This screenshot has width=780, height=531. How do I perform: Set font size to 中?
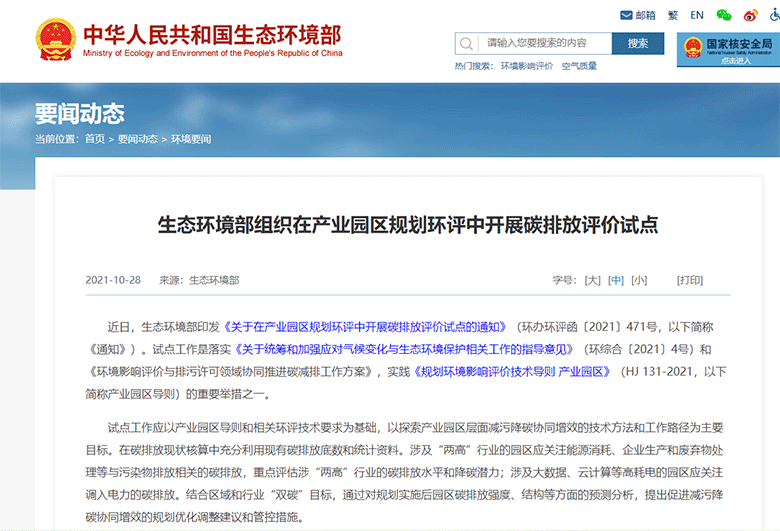point(616,281)
